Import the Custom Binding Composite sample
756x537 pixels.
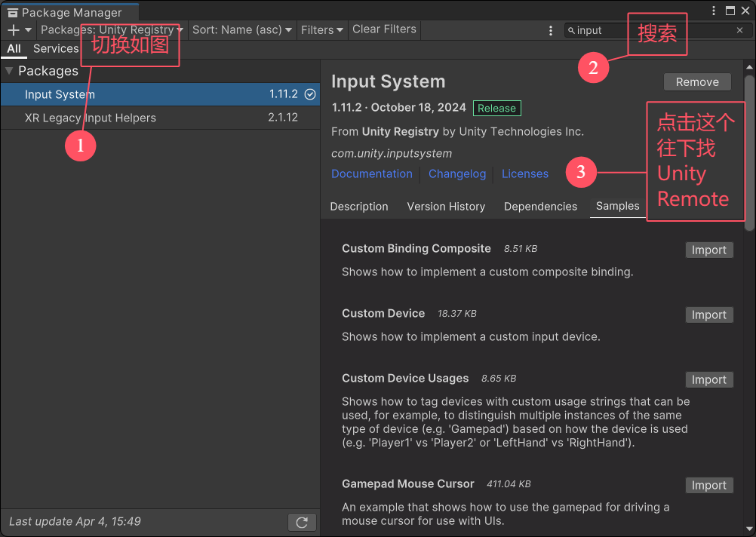pos(709,250)
